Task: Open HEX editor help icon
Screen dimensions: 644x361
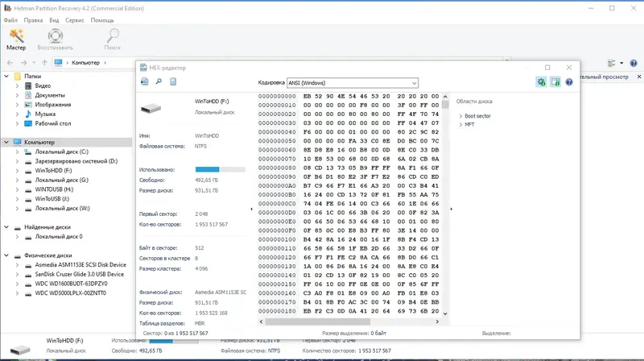Action: pyautogui.click(x=569, y=82)
